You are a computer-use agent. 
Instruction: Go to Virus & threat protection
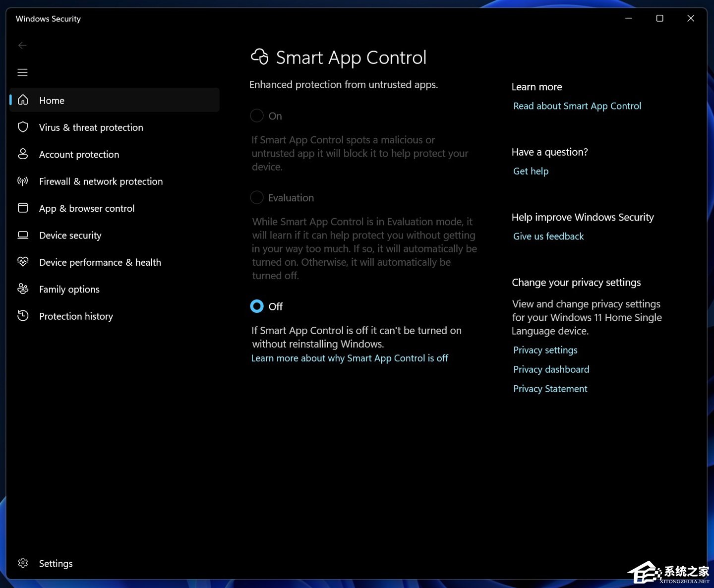click(115, 127)
